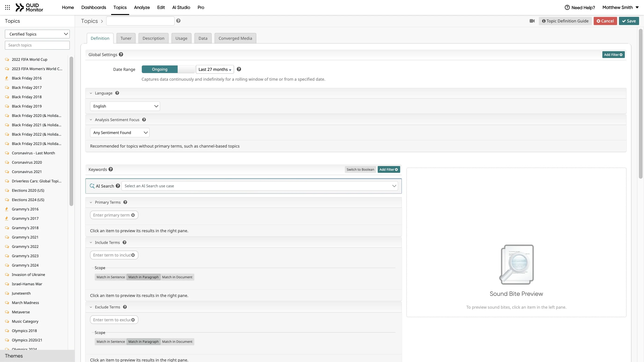
Task: Collapse the Include Terms section
Action: coord(91,243)
